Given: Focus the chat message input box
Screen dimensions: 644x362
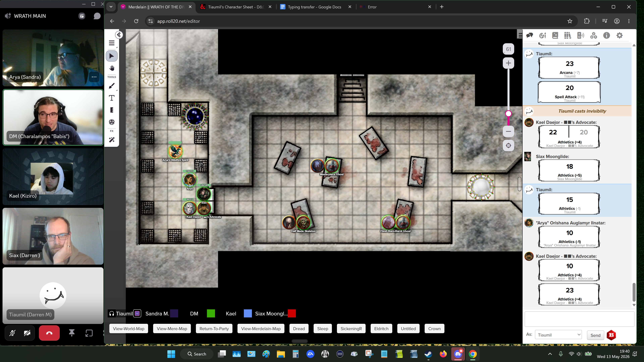Looking at the screenshot, I should point(579,319).
